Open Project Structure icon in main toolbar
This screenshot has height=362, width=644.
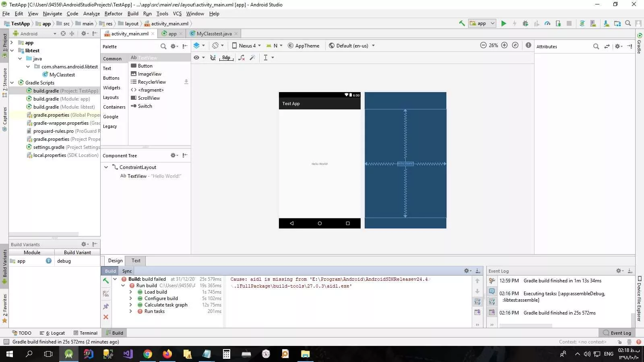[x=617, y=23]
